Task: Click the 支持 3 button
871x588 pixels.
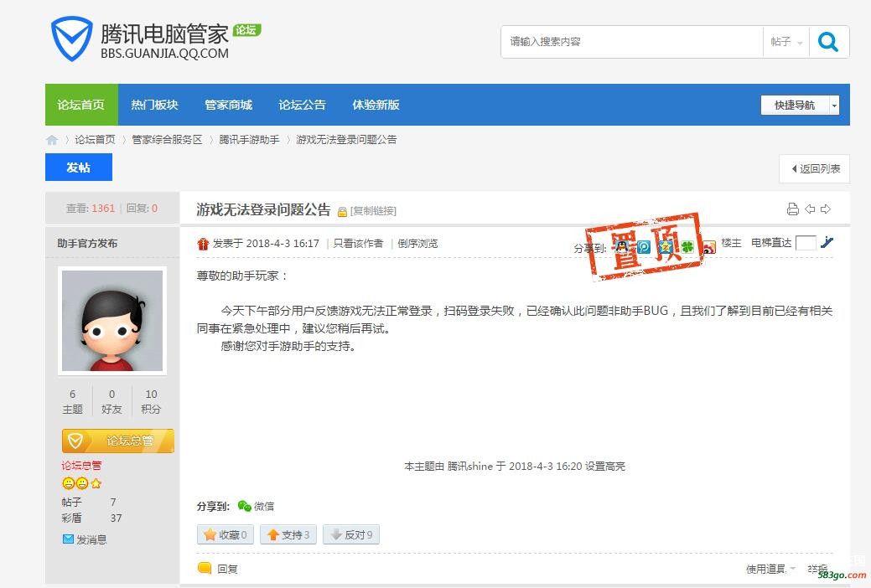Action: pos(288,534)
